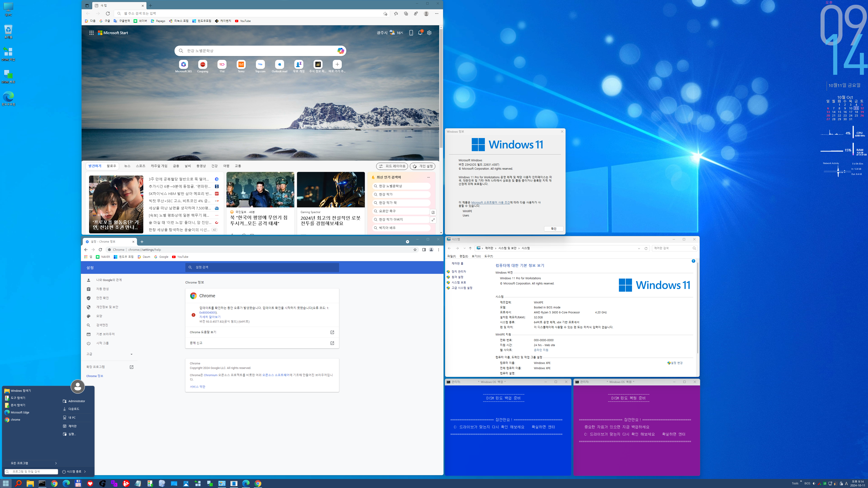Open more options for 최신 인기 검색어
The height and width of the screenshot is (488, 868).
coord(428,177)
